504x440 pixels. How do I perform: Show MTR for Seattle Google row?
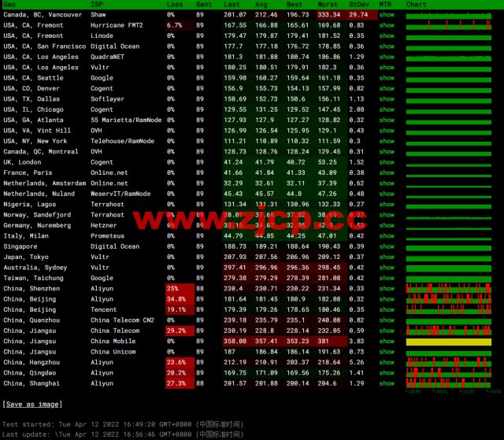pos(387,78)
